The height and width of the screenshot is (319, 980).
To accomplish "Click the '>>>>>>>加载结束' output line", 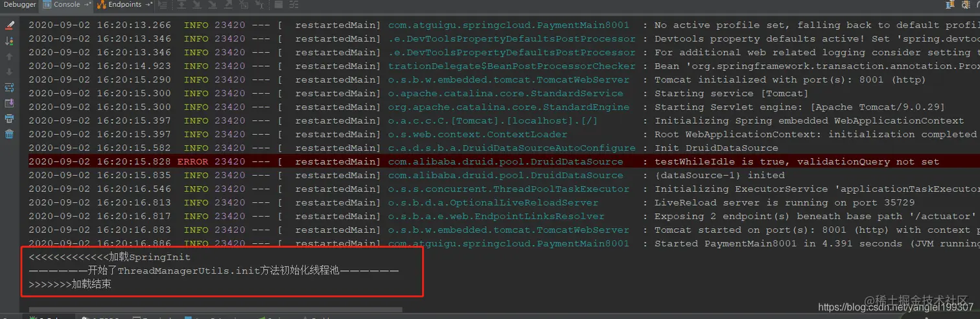I will (x=70, y=284).
